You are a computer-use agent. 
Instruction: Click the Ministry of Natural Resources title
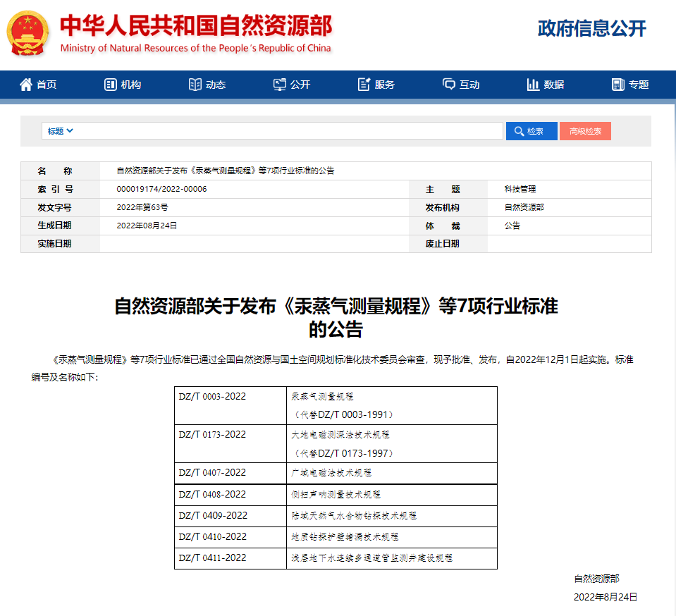coord(196,27)
